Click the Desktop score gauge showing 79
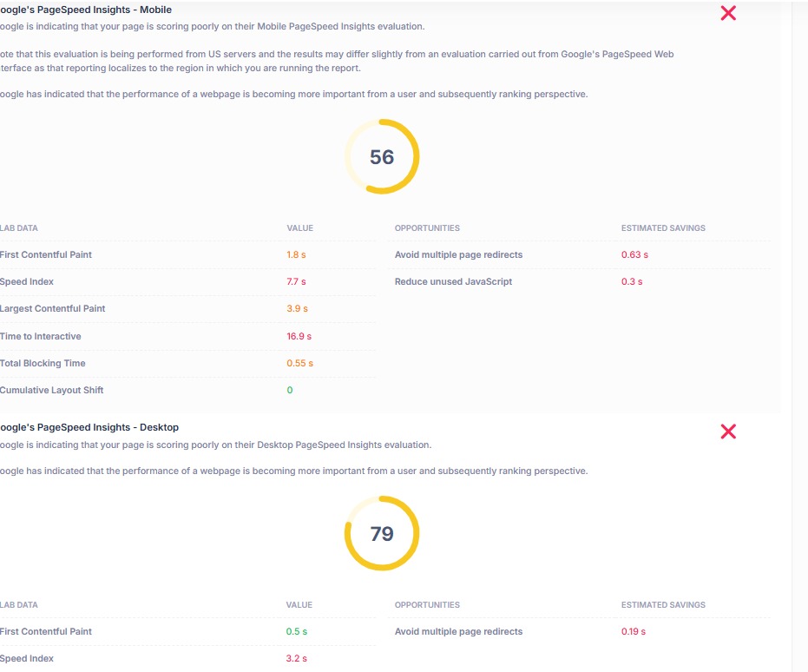 click(x=382, y=533)
